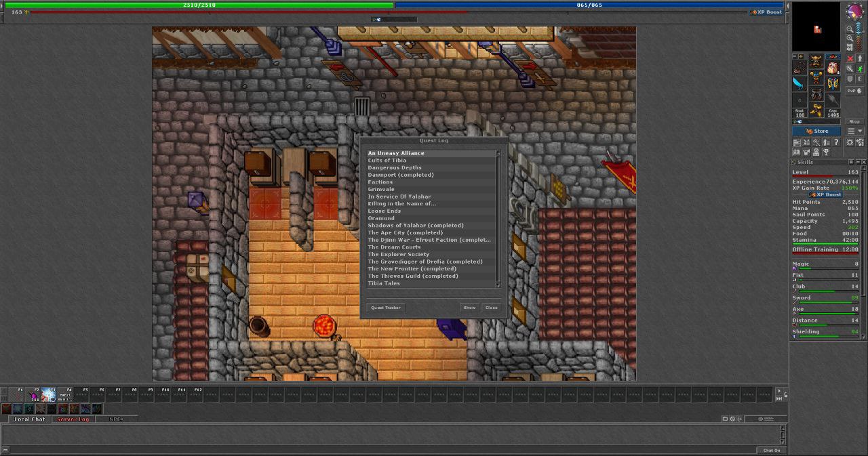Open the Store
Image resolution: width=868 pixels, height=456 pixels.
pos(816,131)
